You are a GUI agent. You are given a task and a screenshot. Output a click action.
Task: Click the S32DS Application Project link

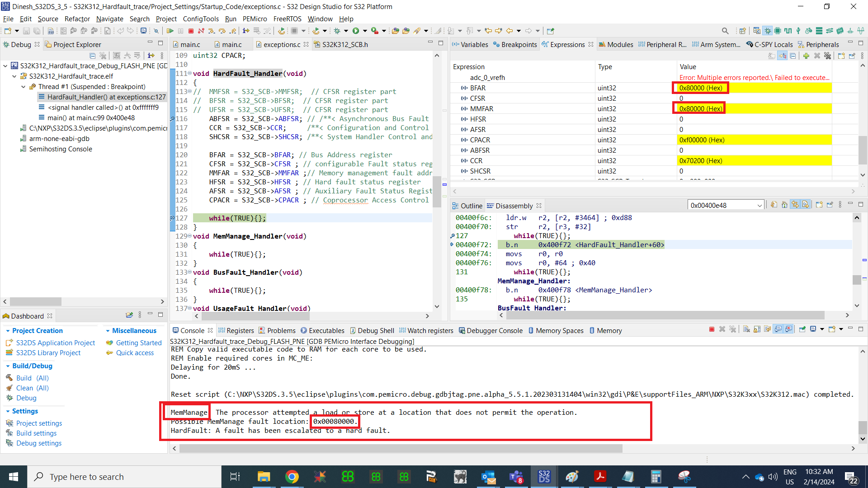[x=56, y=343]
